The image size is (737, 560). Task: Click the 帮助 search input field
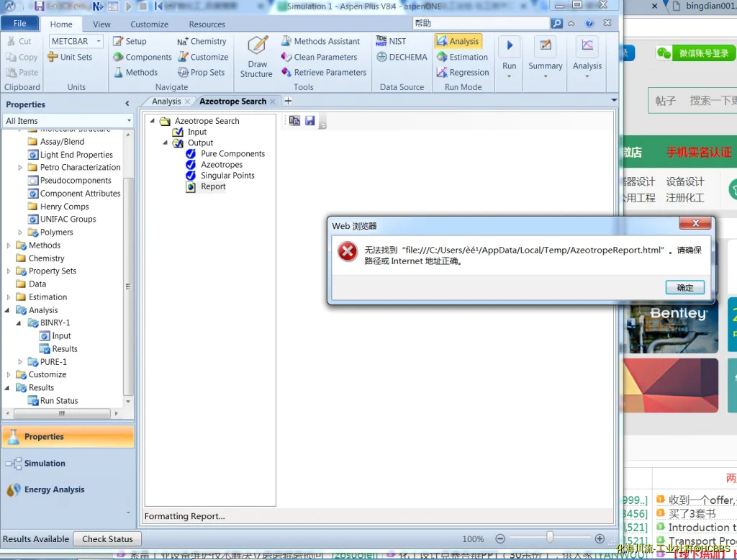pos(480,23)
